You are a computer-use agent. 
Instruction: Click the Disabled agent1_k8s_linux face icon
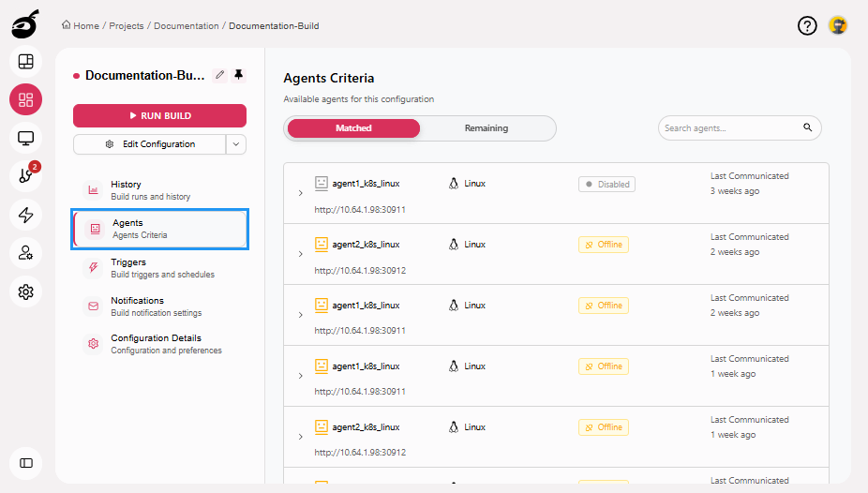[x=322, y=183]
